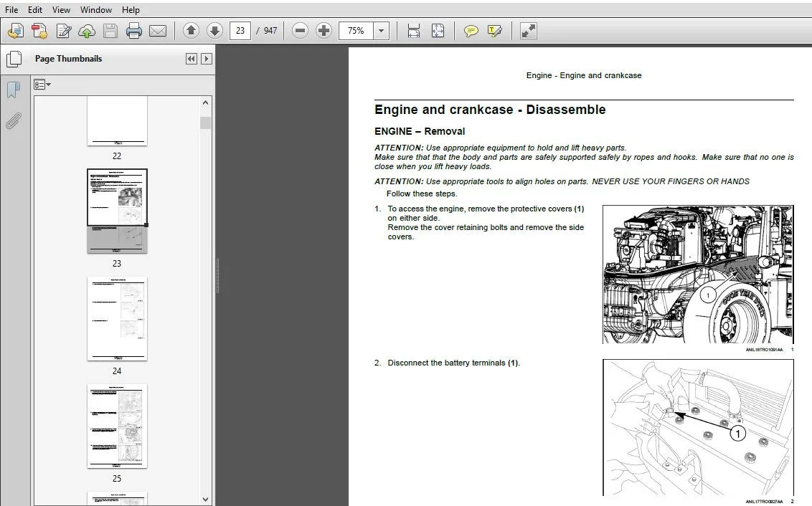The width and height of the screenshot is (812, 506).
Task: Open the Bookmarks panel icon
Action: pos(14,90)
